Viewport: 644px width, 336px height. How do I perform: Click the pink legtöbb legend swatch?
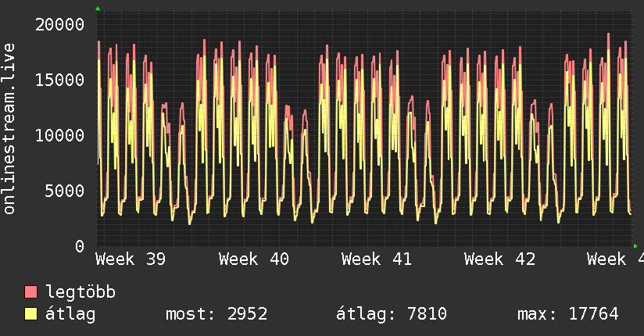pyautogui.click(x=30, y=291)
